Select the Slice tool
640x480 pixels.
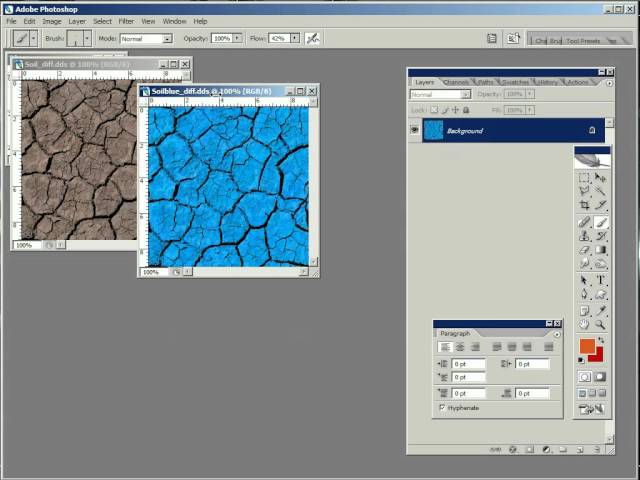[600, 205]
